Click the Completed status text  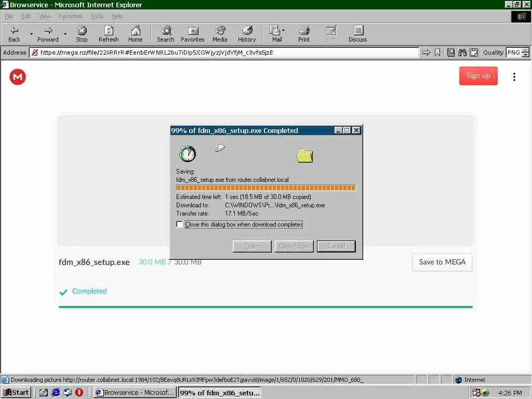[x=89, y=291]
